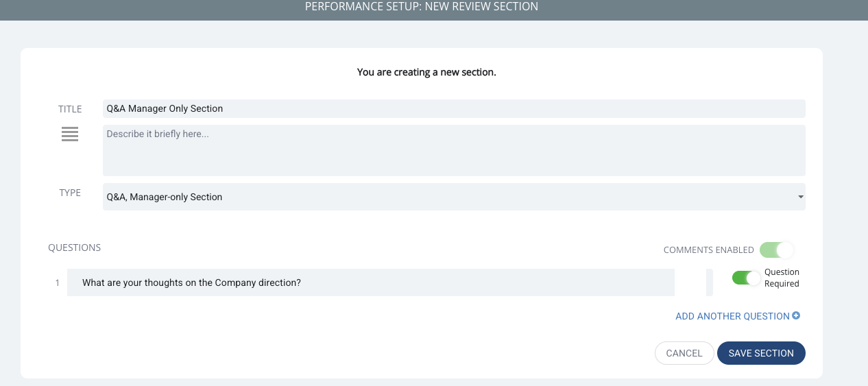The image size is (868, 386).
Task: Toggle the Comments Enabled switch
Action: pyautogui.click(x=776, y=250)
